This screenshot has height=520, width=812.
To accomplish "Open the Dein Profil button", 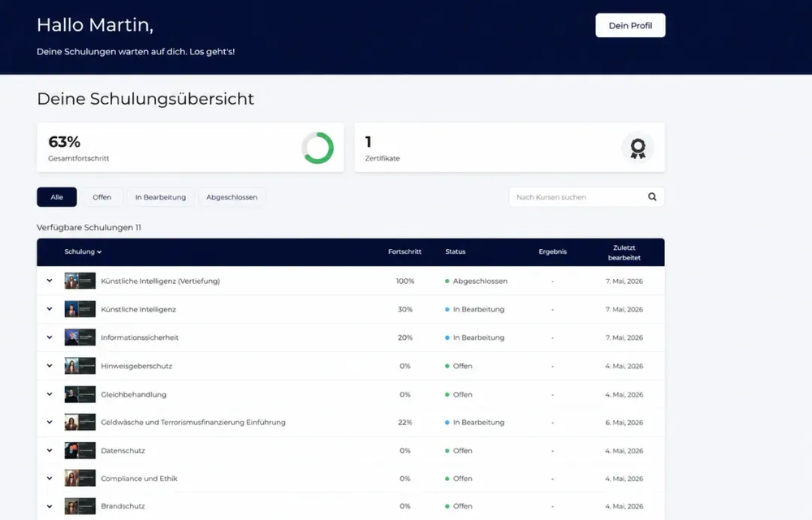I will coord(630,25).
